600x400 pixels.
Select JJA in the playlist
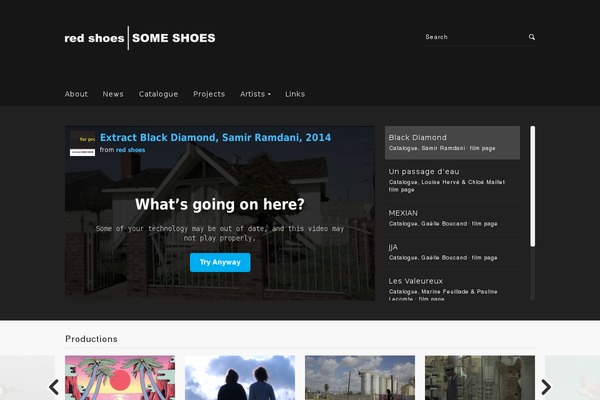452,252
